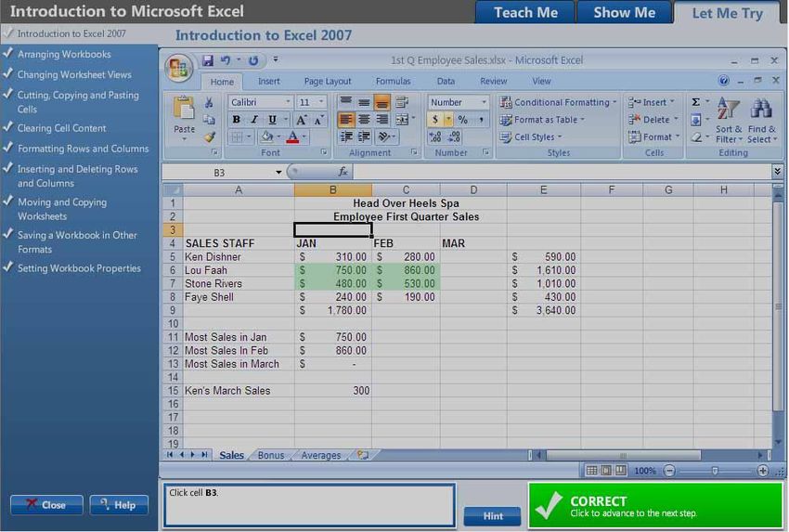The image size is (789, 532).
Task: Cut selection with scissors icon
Action: pyautogui.click(x=208, y=103)
